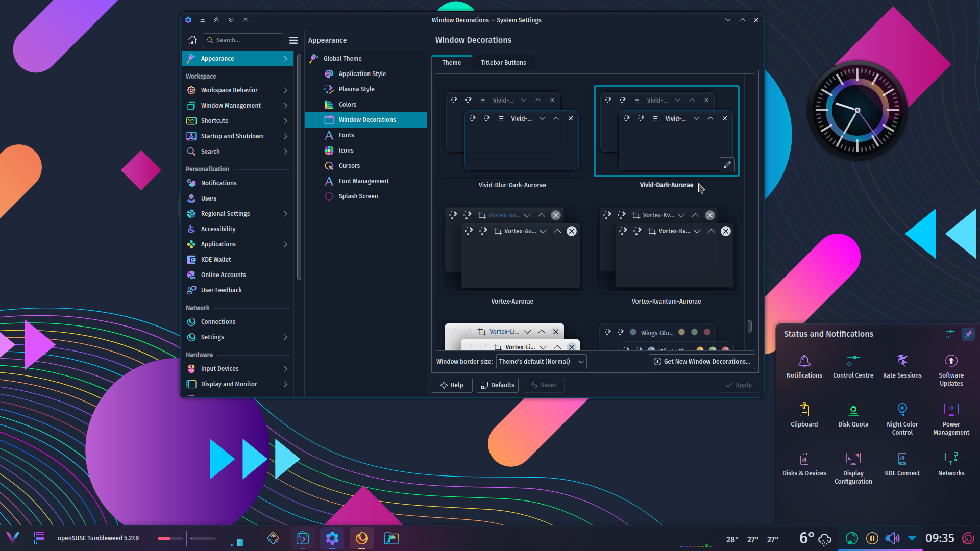The width and height of the screenshot is (980, 551).
Task: Open Clipboard in status panel
Action: pyautogui.click(x=804, y=415)
